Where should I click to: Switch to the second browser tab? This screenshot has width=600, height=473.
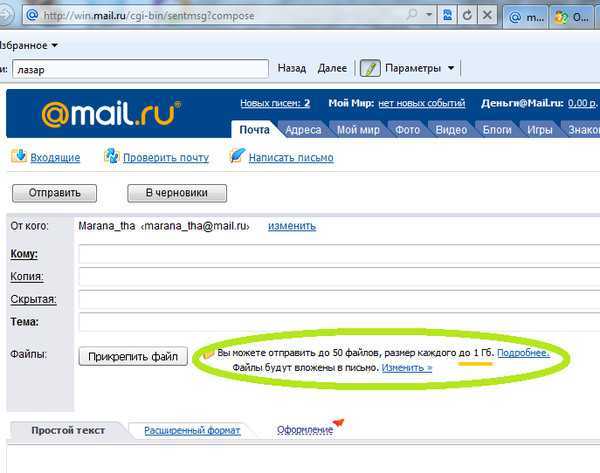(x=574, y=17)
